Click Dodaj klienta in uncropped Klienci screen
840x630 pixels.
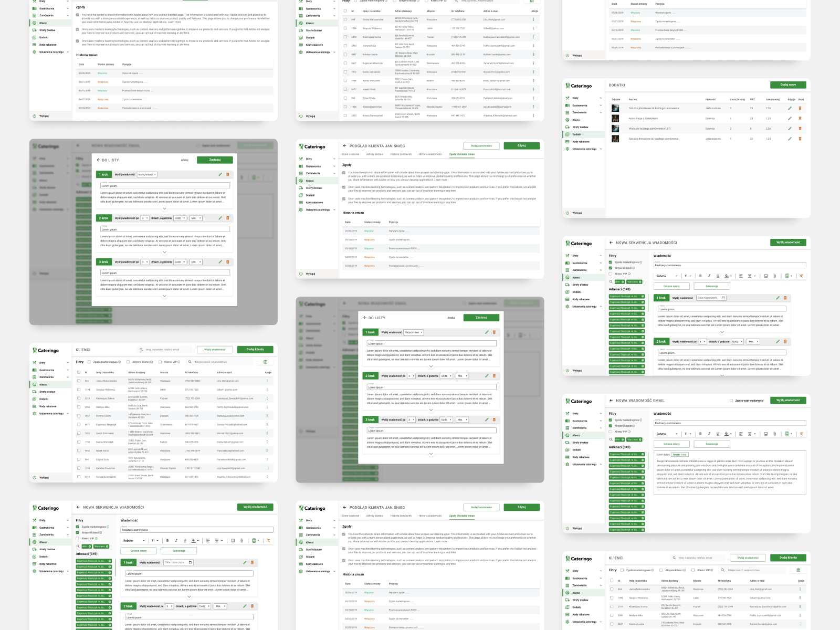click(255, 349)
